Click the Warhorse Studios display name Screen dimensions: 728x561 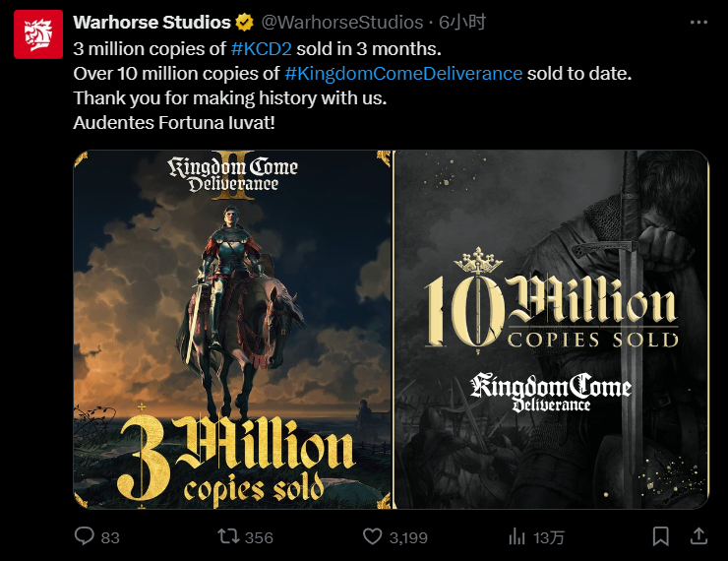152,23
